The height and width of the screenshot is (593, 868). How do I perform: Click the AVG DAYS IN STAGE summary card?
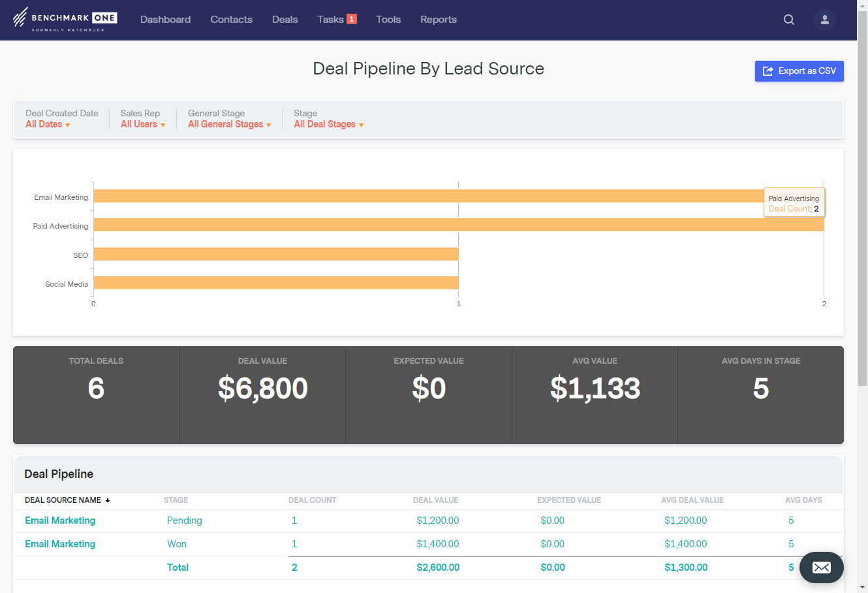(761, 395)
